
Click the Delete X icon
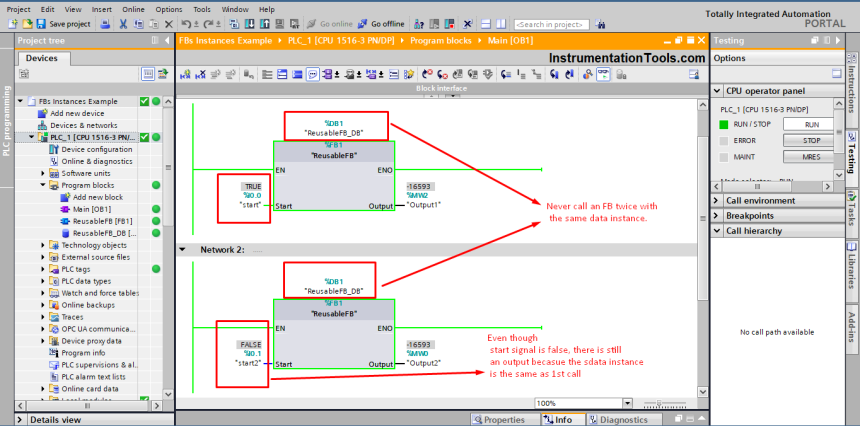coord(169,24)
